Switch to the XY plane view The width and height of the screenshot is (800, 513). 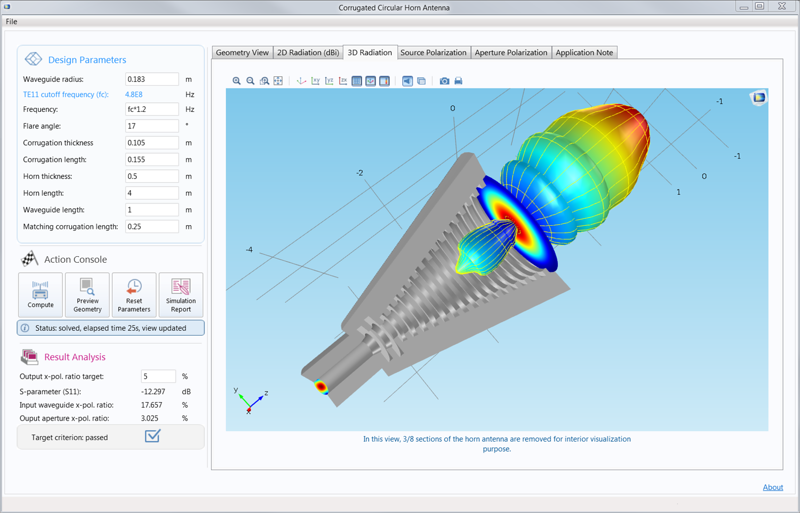[315, 81]
